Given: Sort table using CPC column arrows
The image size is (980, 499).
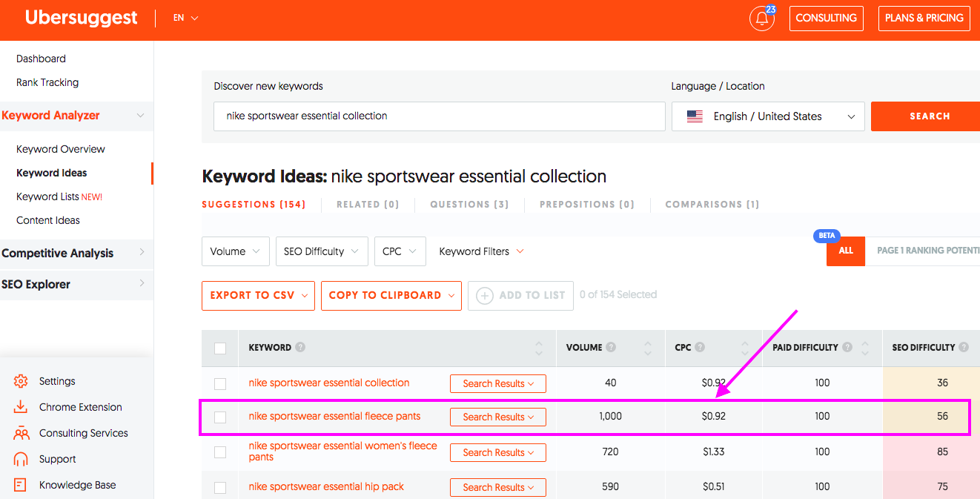Looking at the screenshot, I should click(744, 348).
